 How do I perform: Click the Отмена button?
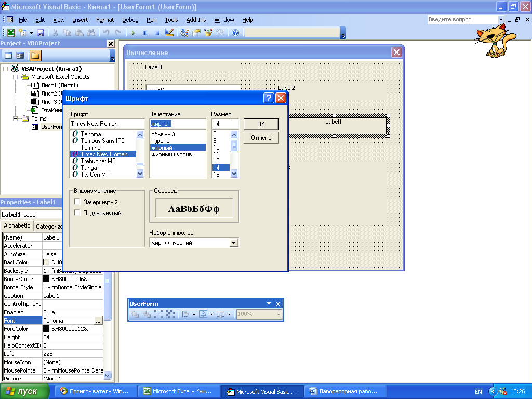click(261, 138)
